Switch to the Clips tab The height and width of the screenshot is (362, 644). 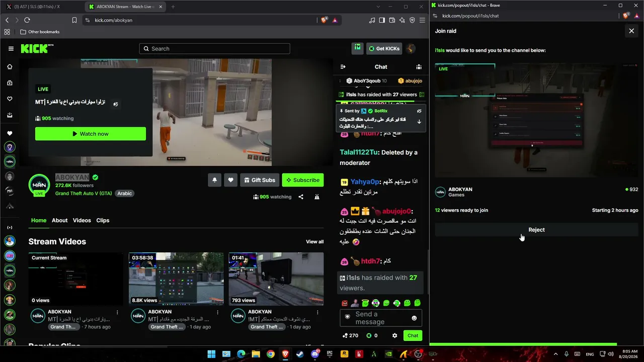coord(103,220)
